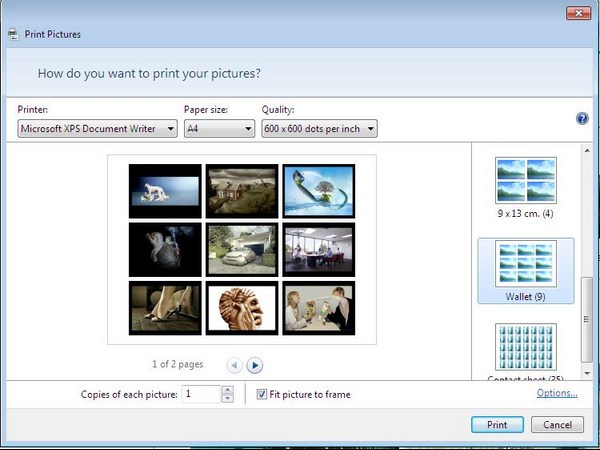
Task: Click the 'Quality:' label
Action: click(278, 109)
